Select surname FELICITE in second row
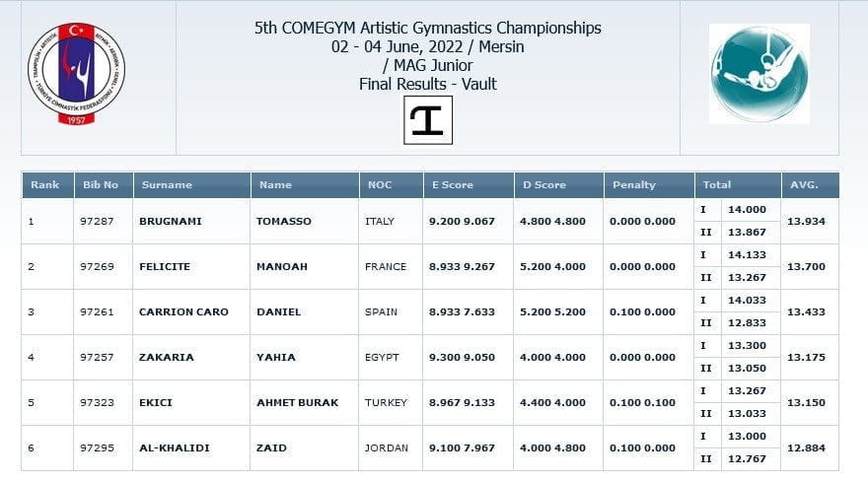 click(x=165, y=266)
